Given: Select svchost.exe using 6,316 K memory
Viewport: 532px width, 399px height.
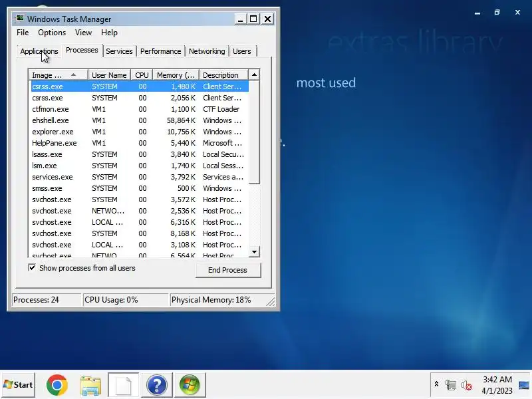Looking at the screenshot, I should [140, 222].
